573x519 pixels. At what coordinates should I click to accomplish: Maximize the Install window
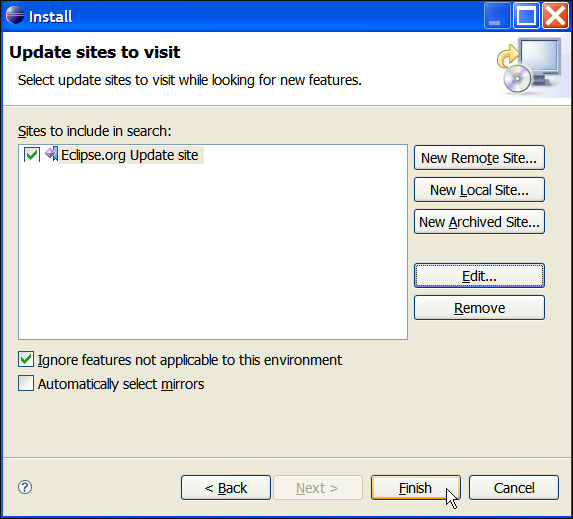pos(526,16)
